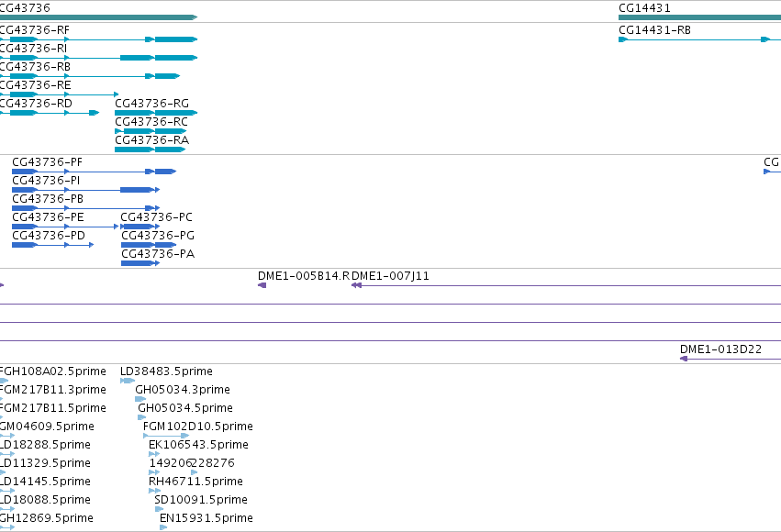Click the CG43736-RE transcript label
Viewport: 781px width, 532px height.
36,85
